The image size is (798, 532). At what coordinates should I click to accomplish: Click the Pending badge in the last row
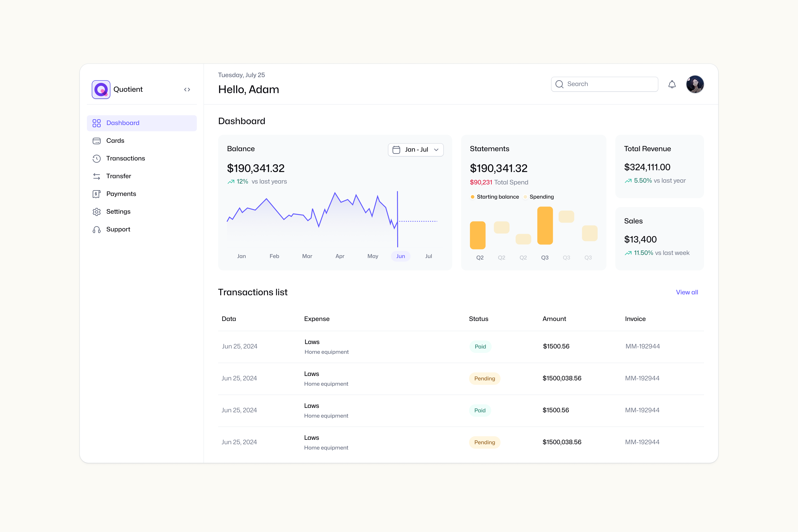(485, 442)
